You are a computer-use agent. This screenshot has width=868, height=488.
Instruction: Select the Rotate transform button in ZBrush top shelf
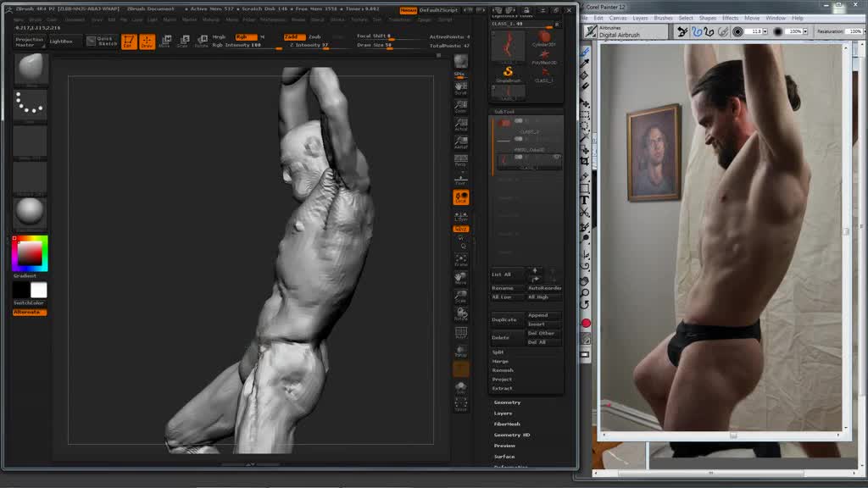(202, 42)
